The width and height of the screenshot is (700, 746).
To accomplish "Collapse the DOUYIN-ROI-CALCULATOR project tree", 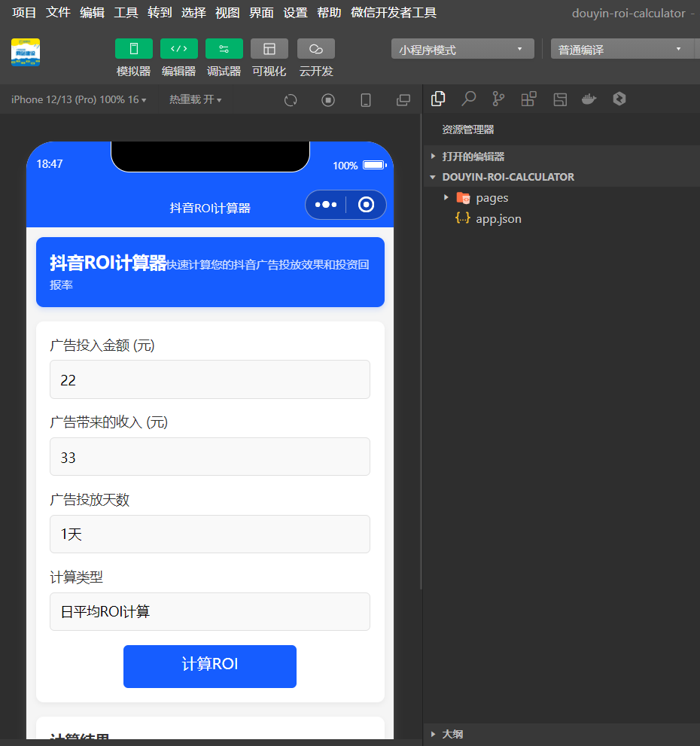I will 562,177.
